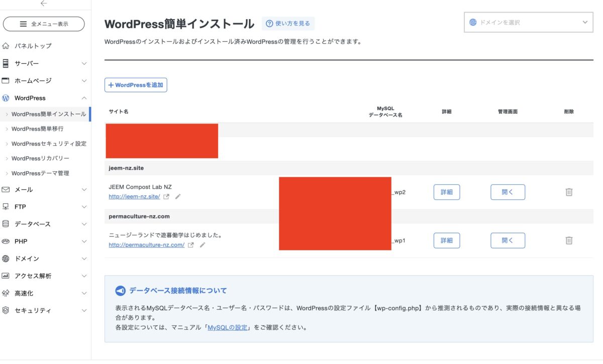Select WordPress簡単移行 in the sidebar
This screenshot has height=364, width=603.
point(37,129)
